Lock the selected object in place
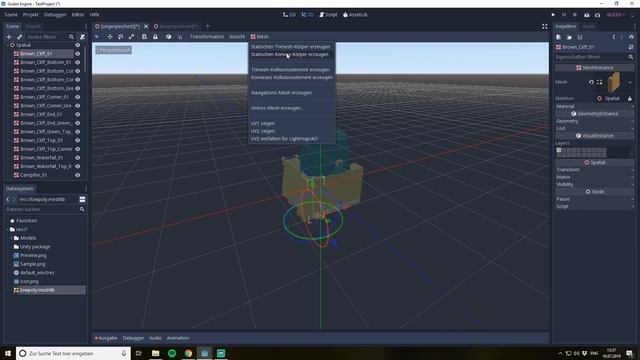The height and width of the screenshot is (360, 640). pos(155,37)
